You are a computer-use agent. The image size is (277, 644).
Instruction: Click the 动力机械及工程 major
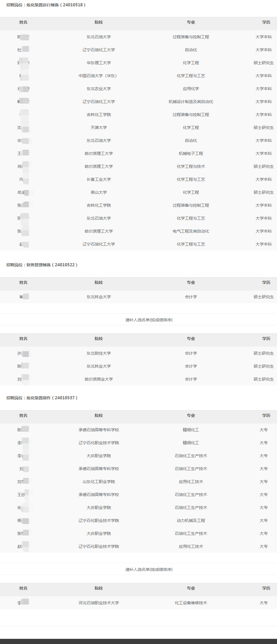(191, 520)
